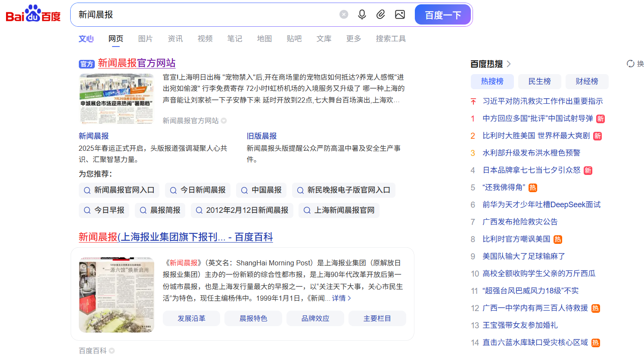
Task: Select suggestion 晨报简报
Action: click(160, 210)
